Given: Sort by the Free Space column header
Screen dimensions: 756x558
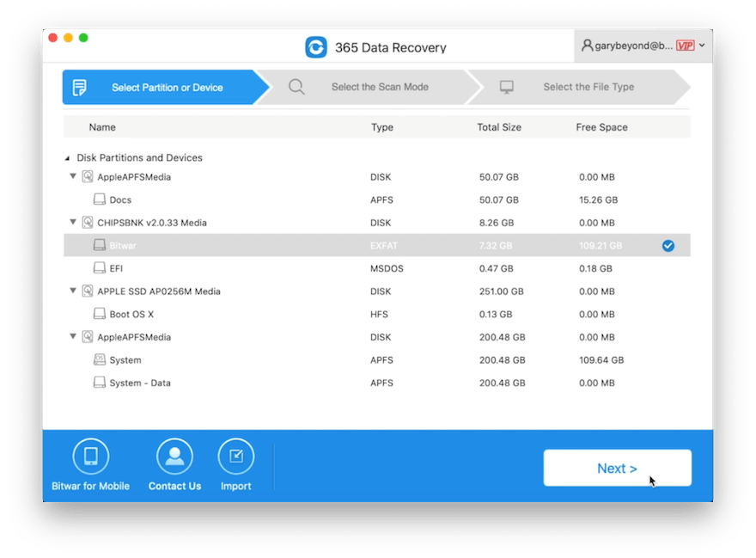Looking at the screenshot, I should [601, 127].
